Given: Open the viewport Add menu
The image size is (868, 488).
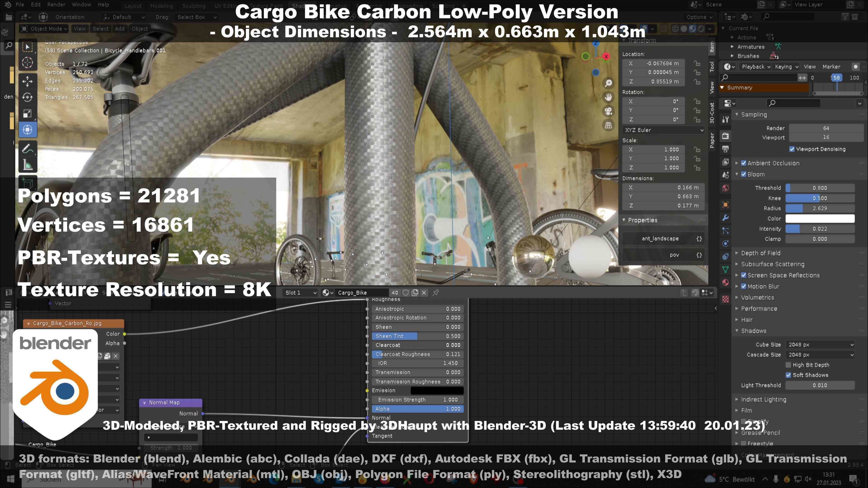Looking at the screenshot, I should [120, 29].
